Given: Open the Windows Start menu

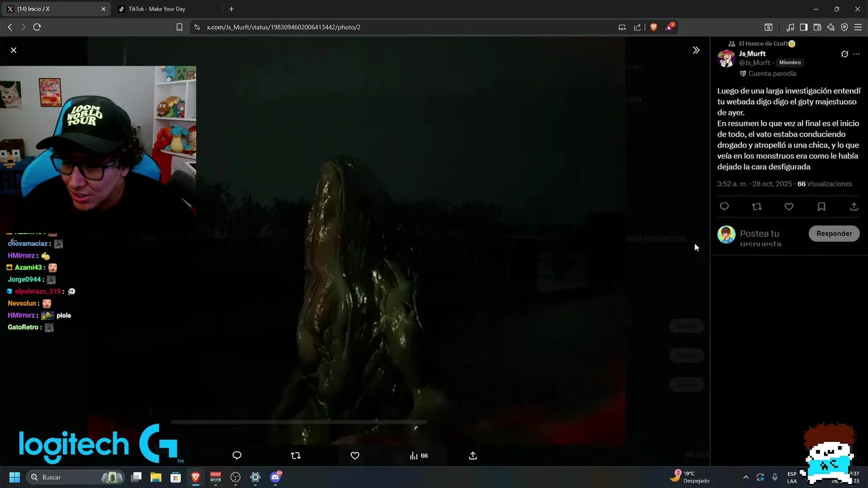Looking at the screenshot, I should (x=14, y=477).
